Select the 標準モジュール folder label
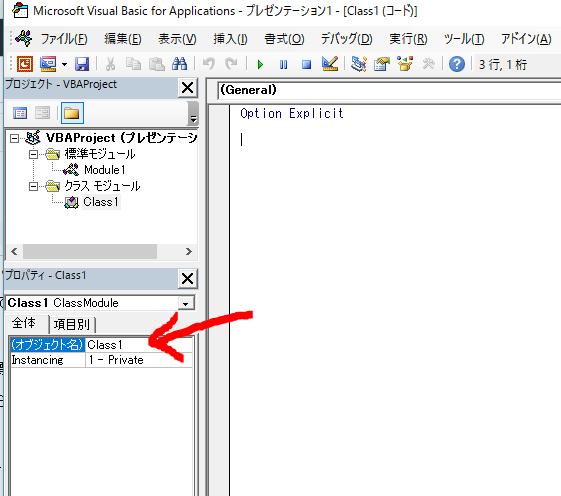 coord(100,154)
